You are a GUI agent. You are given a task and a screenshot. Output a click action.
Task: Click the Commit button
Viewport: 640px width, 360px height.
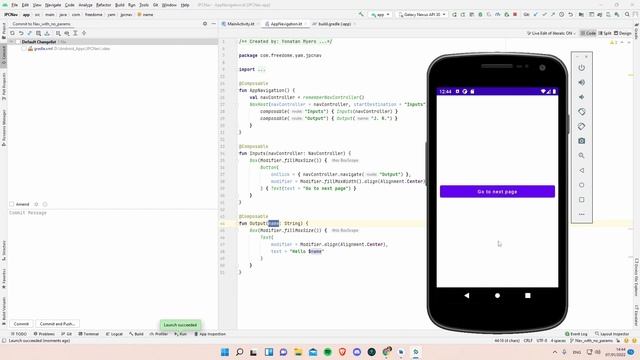(21, 324)
